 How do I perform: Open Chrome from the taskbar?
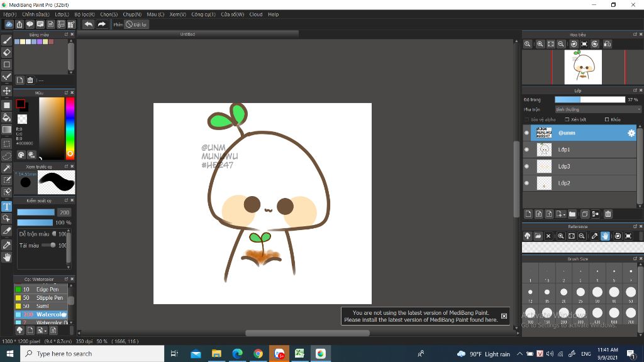click(x=258, y=354)
